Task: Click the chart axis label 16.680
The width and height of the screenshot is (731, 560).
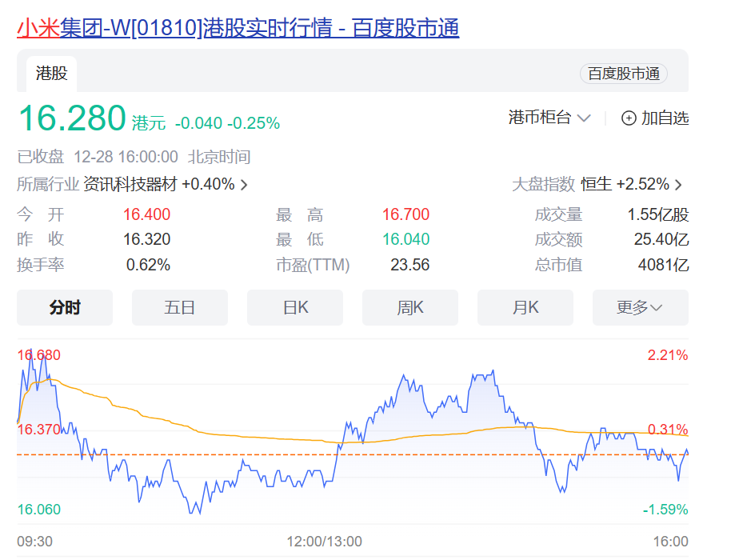Action: click(x=39, y=355)
